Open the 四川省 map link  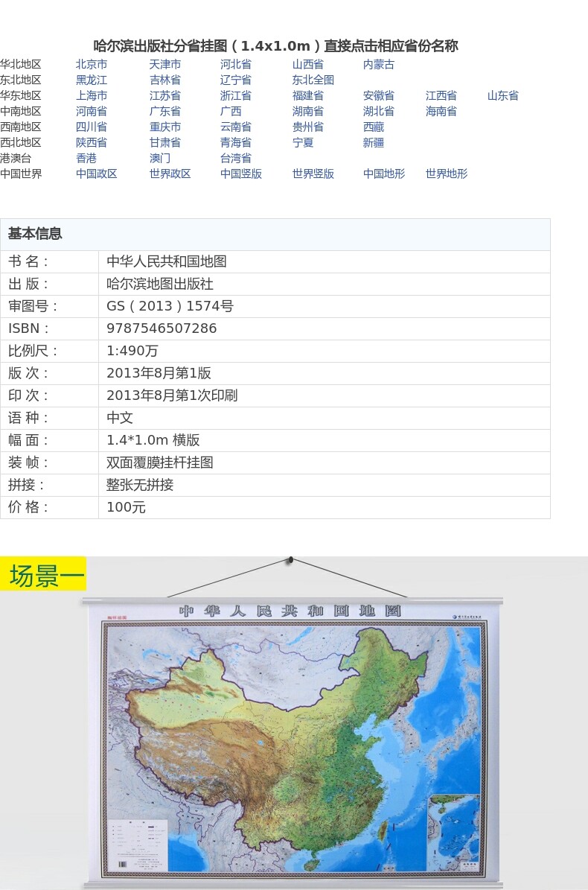92,127
